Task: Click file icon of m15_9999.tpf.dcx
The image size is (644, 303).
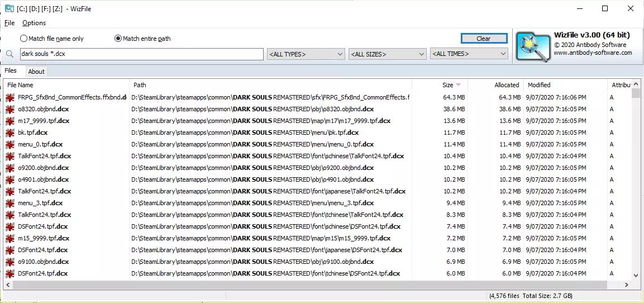Action: [x=10, y=239]
